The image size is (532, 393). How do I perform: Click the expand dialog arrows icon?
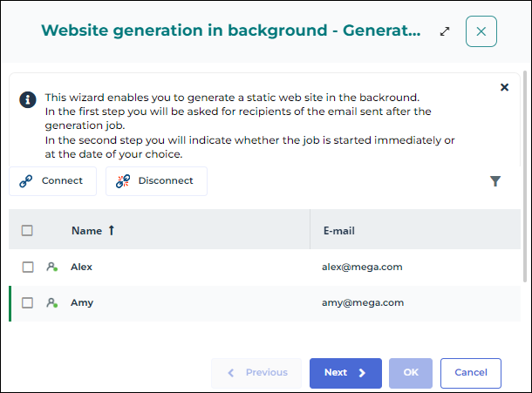[445, 31]
